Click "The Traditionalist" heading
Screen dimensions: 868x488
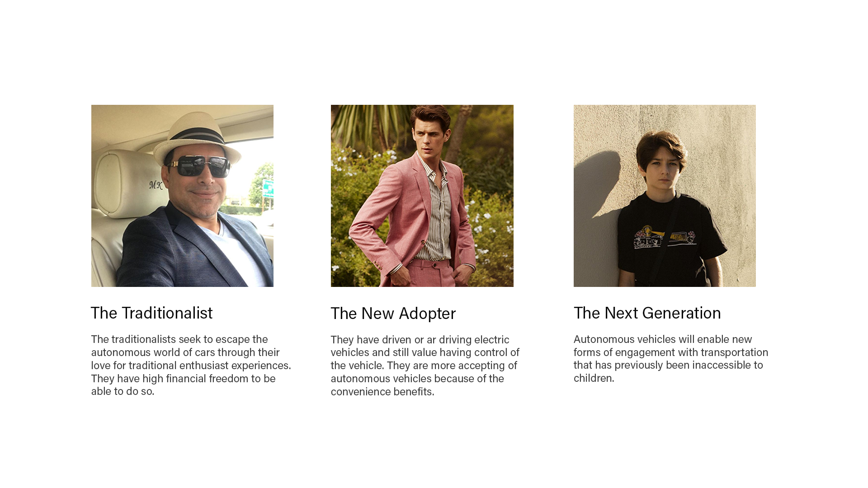pyautogui.click(x=151, y=313)
